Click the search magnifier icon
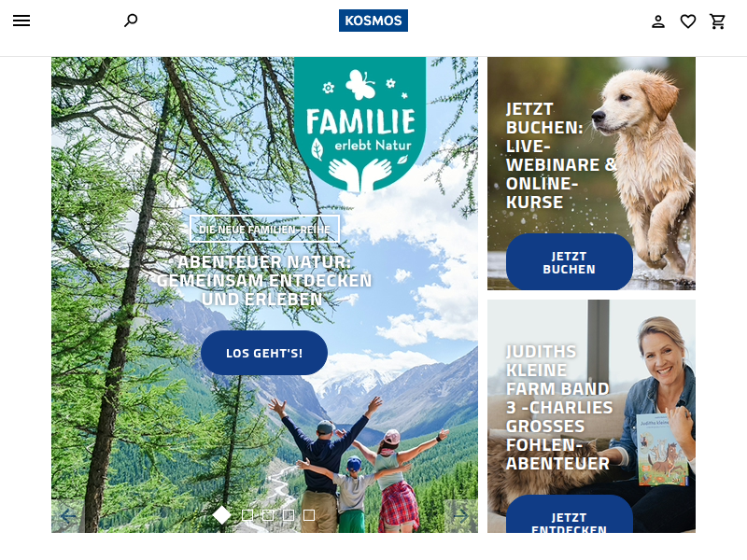Viewport: 747px width, 560px height. [x=131, y=21]
